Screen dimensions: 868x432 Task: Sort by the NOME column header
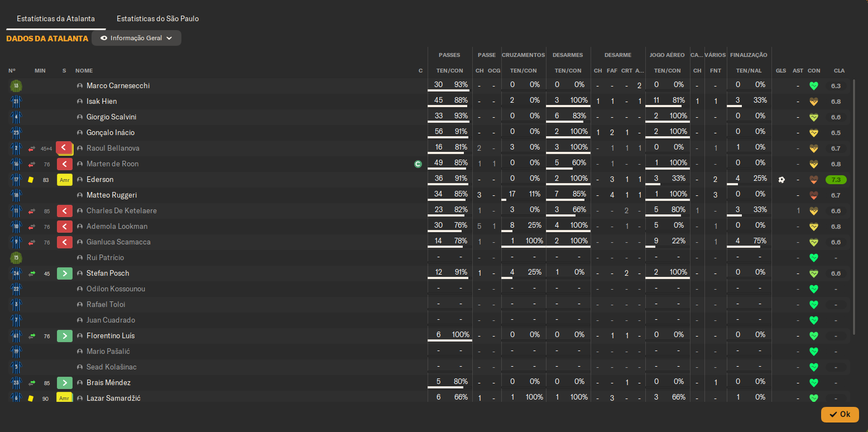click(84, 71)
